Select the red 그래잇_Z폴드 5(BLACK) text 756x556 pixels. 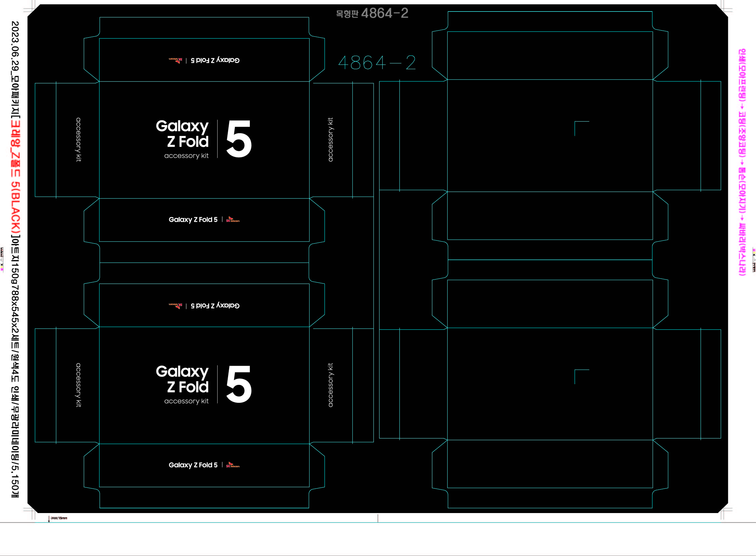[x=16, y=177]
